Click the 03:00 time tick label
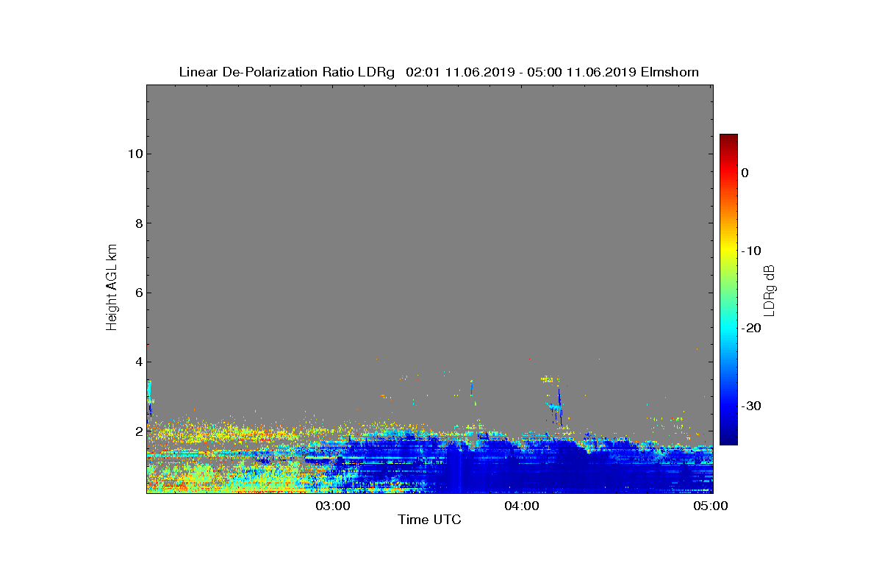 333,506
